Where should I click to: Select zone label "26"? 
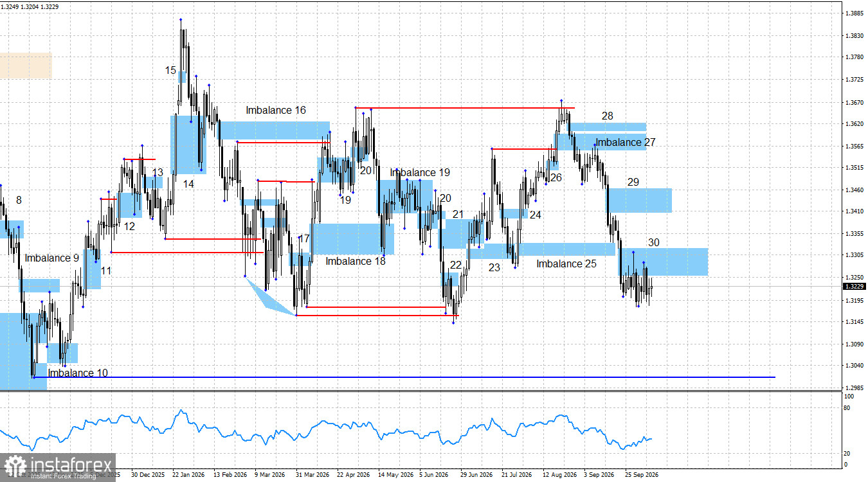[x=556, y=178]
